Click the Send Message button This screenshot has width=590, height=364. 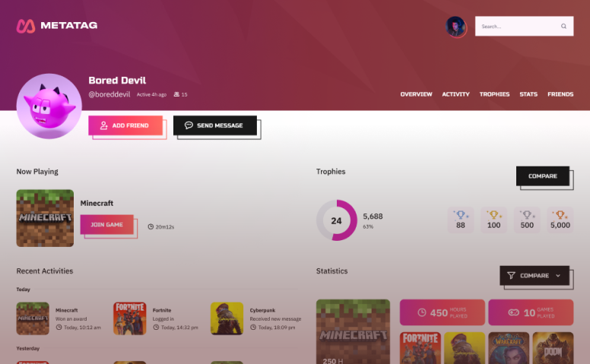[215, 125]
